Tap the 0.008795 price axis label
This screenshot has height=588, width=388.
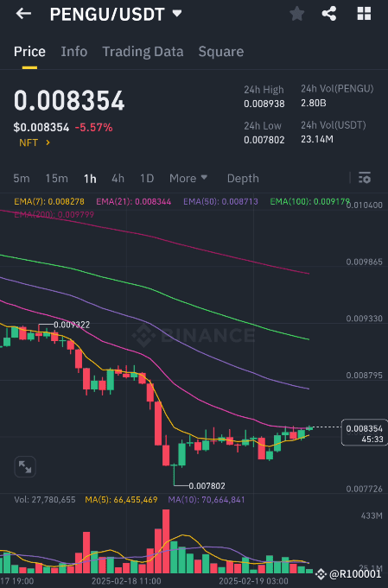[364, 376]
